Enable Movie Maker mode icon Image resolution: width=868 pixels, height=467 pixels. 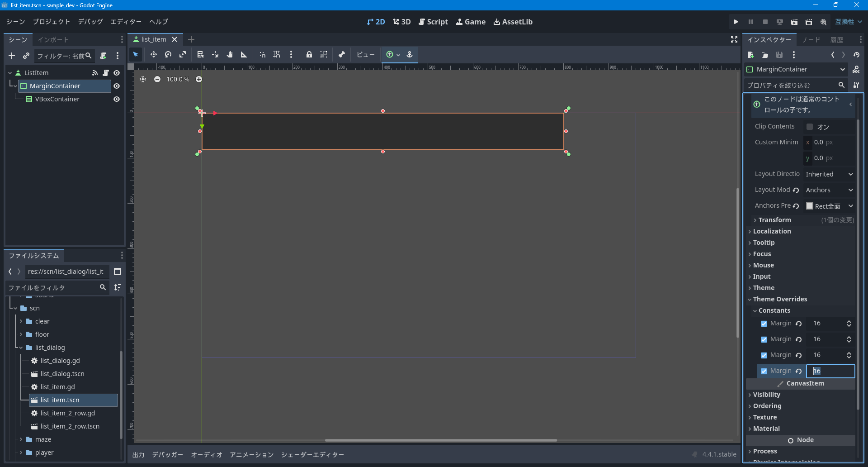(x=823, y=22)
